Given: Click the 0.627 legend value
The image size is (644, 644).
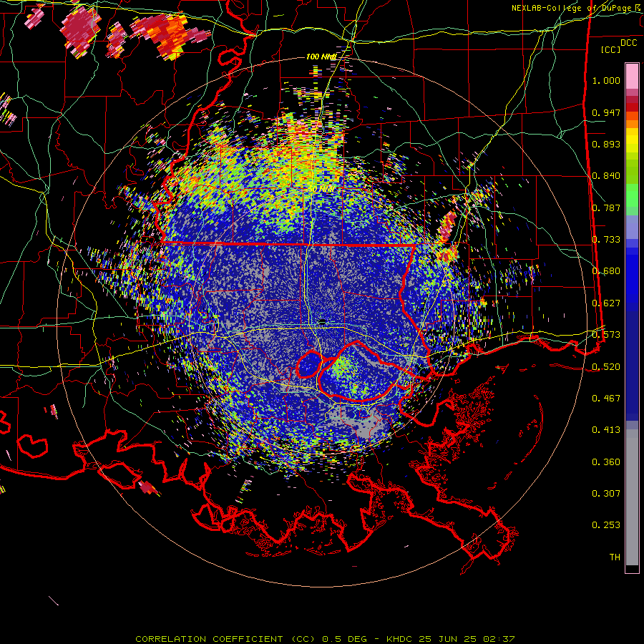Looking at the screenshot, I should click(606, 303).
